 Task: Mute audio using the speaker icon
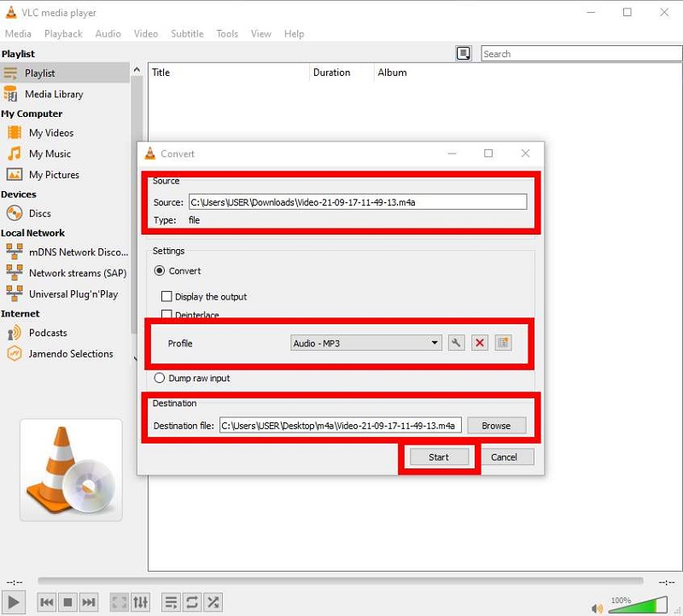597,607
